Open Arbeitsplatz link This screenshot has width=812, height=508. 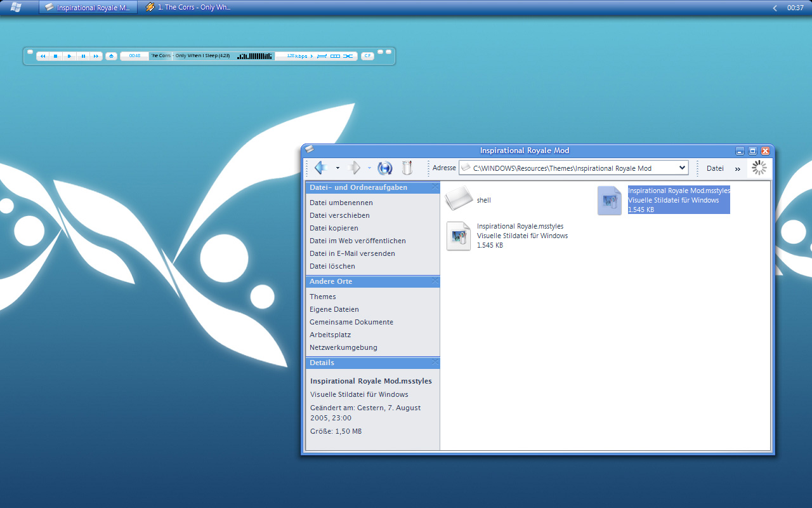[331, 335]
